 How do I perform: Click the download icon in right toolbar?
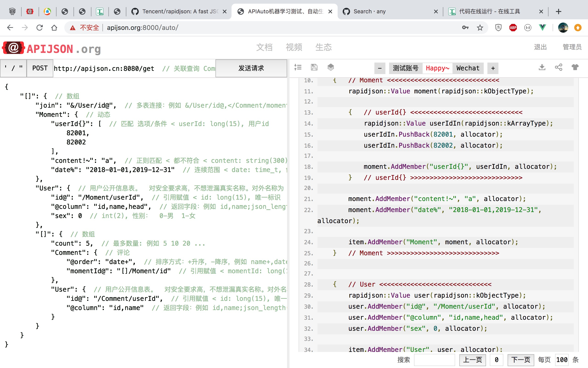pyautogui.click(x=542, y=67)
